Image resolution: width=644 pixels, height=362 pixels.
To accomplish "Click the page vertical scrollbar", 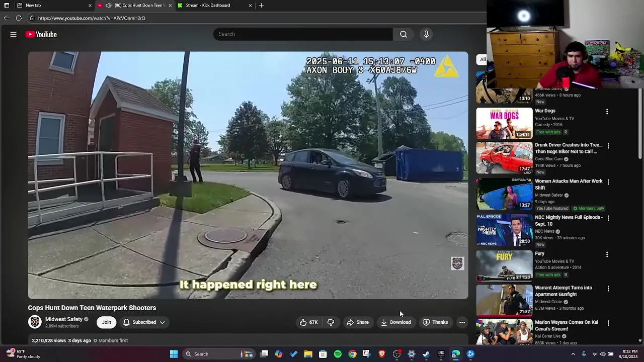I will coord(640,125).
